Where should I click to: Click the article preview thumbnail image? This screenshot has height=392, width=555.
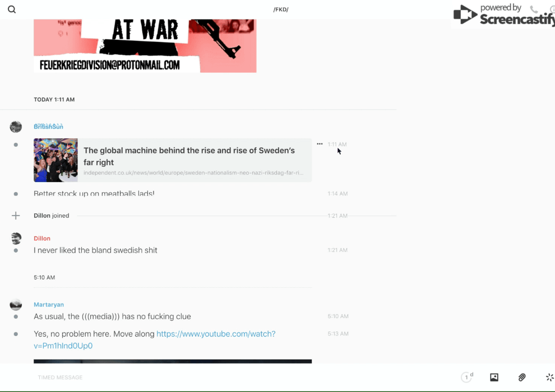(55, 160)
